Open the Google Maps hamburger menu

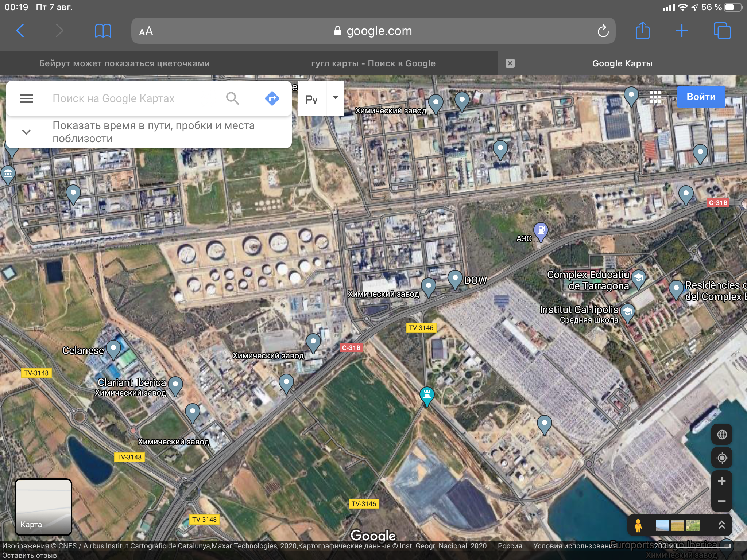(x=26, y=98)
